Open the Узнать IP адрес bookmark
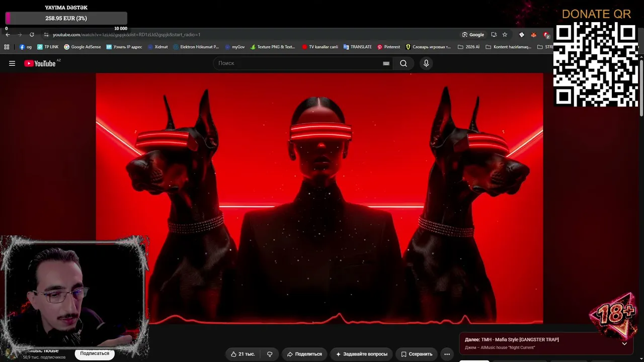The image size is (644, 362). (x=124, y=47)
